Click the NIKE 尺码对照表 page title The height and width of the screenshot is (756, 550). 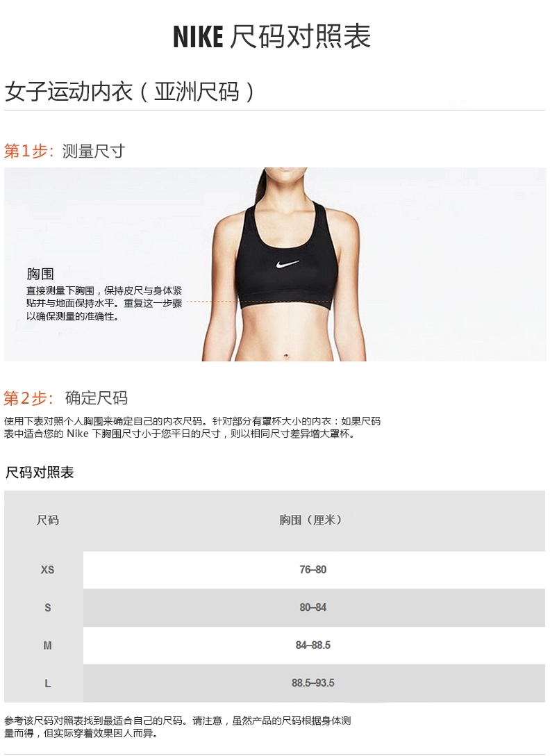click(272, 36)
